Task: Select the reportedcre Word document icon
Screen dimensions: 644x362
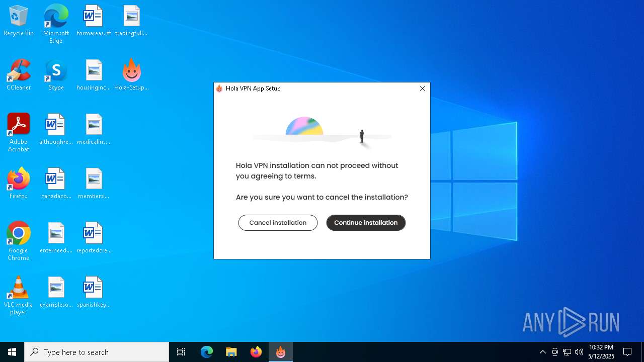Action: pos(94,238)
